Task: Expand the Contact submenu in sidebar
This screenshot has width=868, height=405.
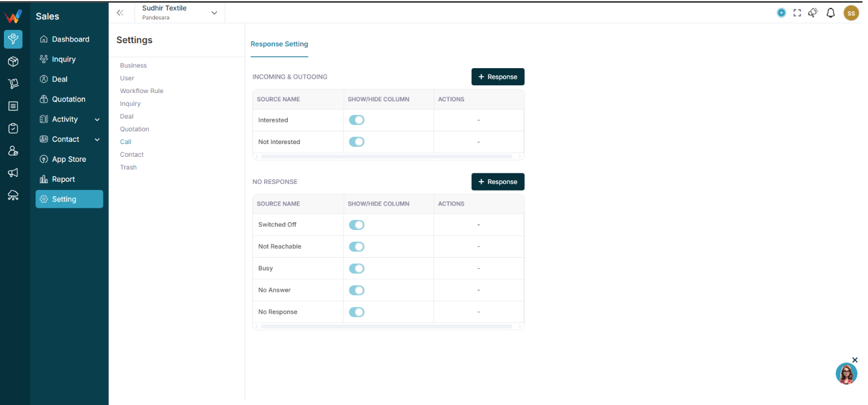Action: (x=97, y=140)
